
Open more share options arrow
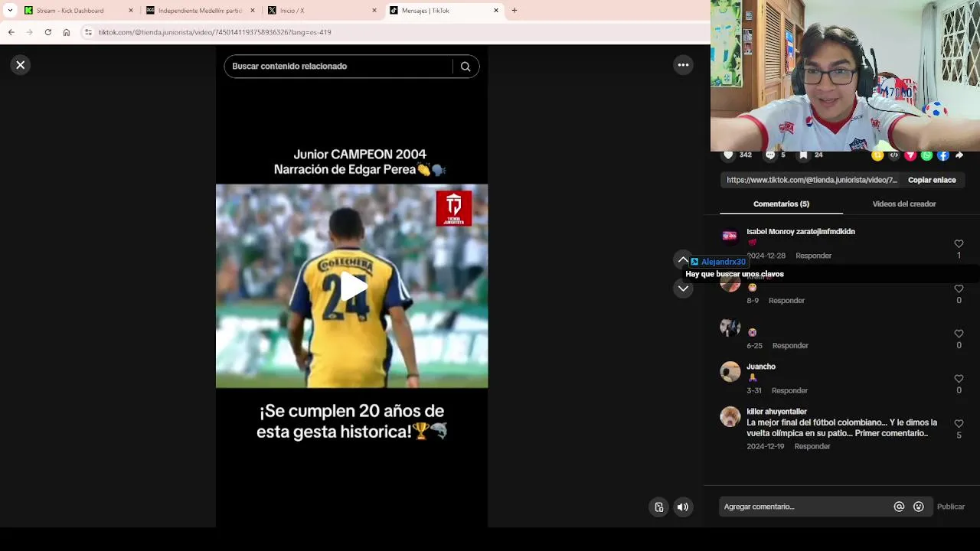(959, 155)
